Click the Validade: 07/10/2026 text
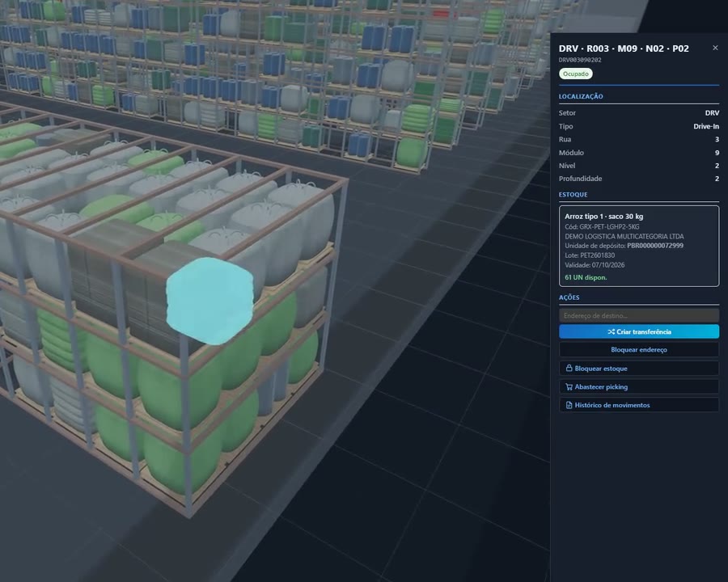Screen dimensions: 728x582 [x=595, y=265]
